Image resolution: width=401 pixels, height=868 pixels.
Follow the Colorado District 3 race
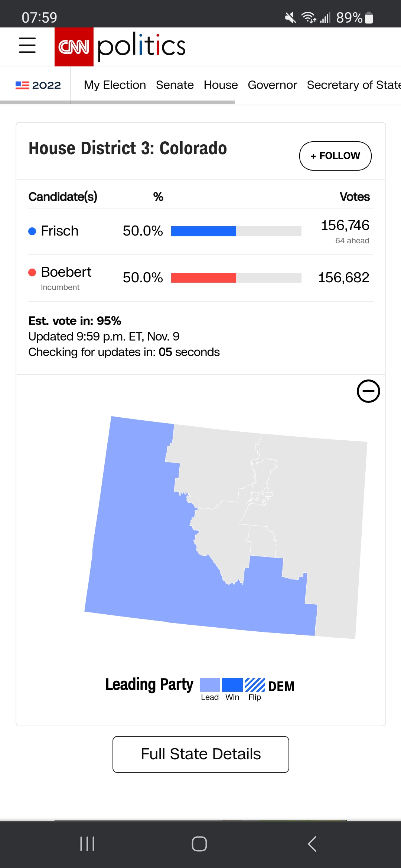pos(335,156)
